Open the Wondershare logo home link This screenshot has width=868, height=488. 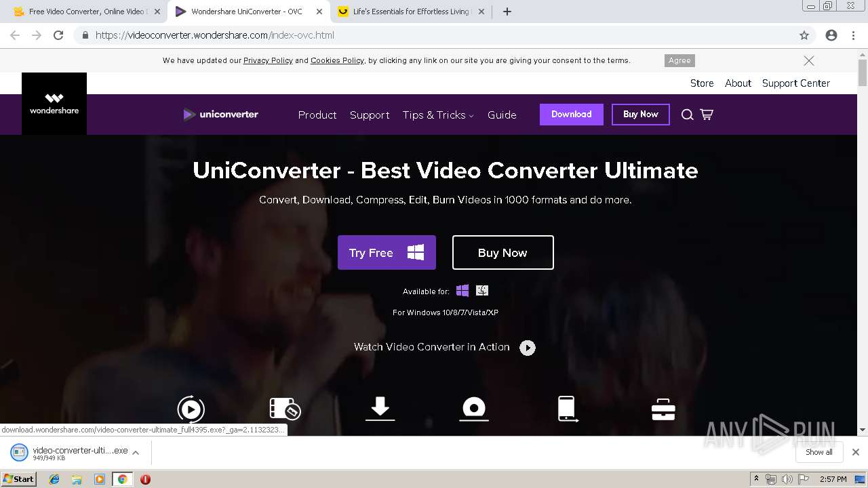tap(54, 104)
